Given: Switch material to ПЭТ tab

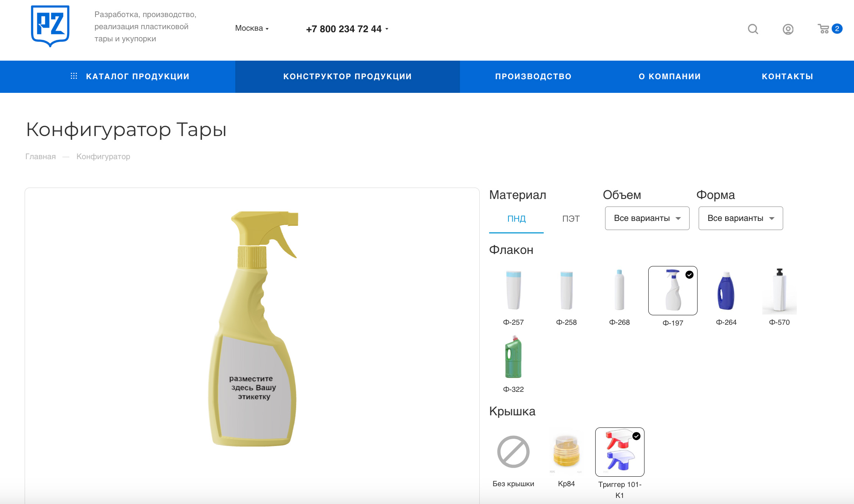Looking at the screenshot, I should [x=571, y=219].
